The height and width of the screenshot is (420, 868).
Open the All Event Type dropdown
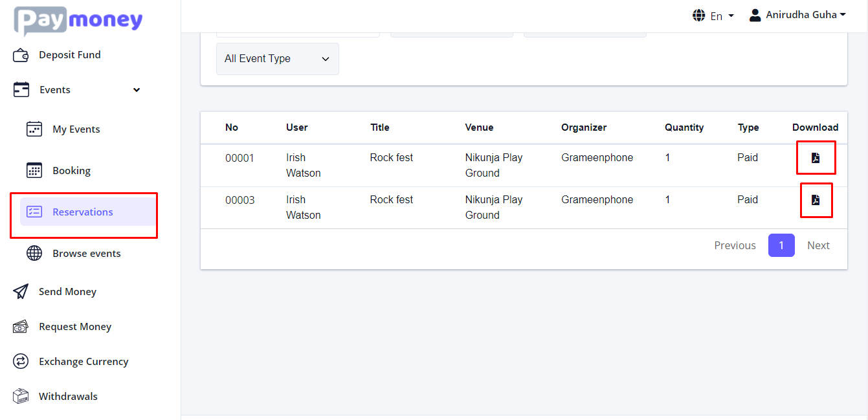277,59
